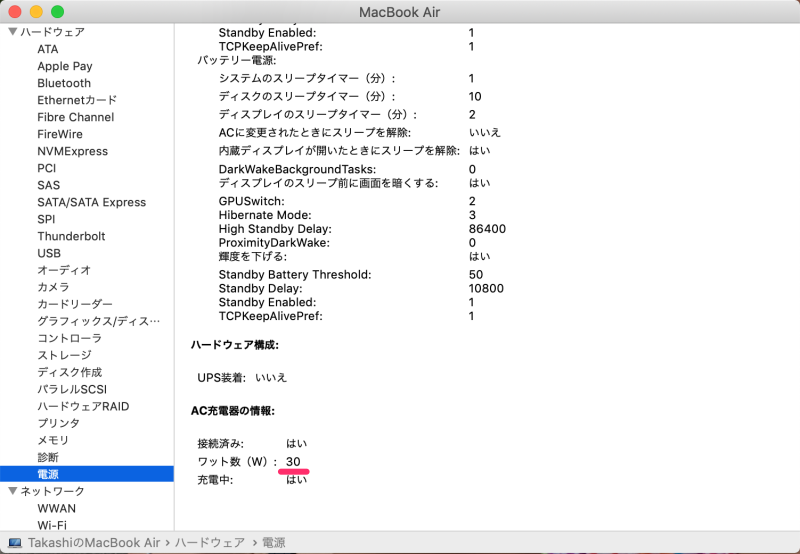The height and width of the screenshot is (554, 800).
Task: Minimize the window with yellow button
Action: pyautogui.click(x=36, y=12)
